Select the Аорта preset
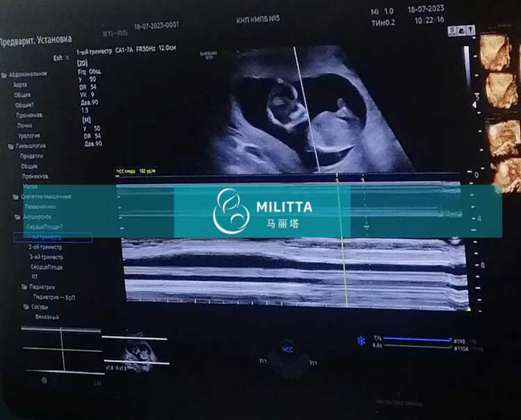The image size is (521, 420). click(20, 85)
